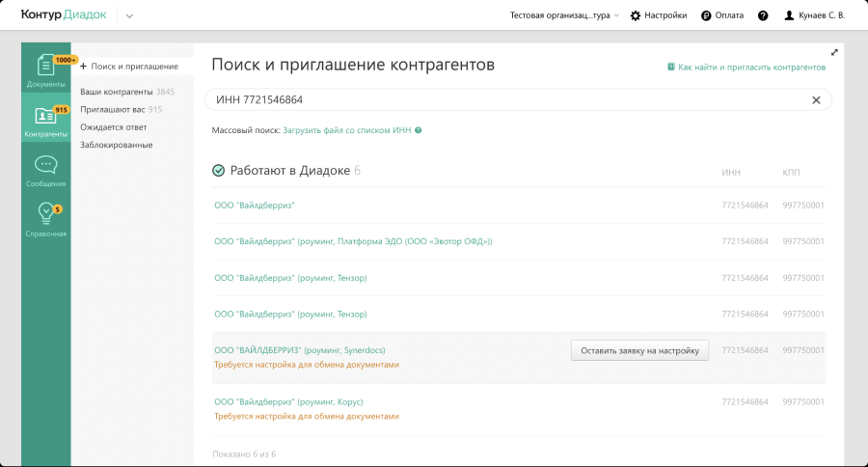This screenshot has width=868, height=467.
Task: Click the 1000+ badge on Документы
Action: coord(66,60)
